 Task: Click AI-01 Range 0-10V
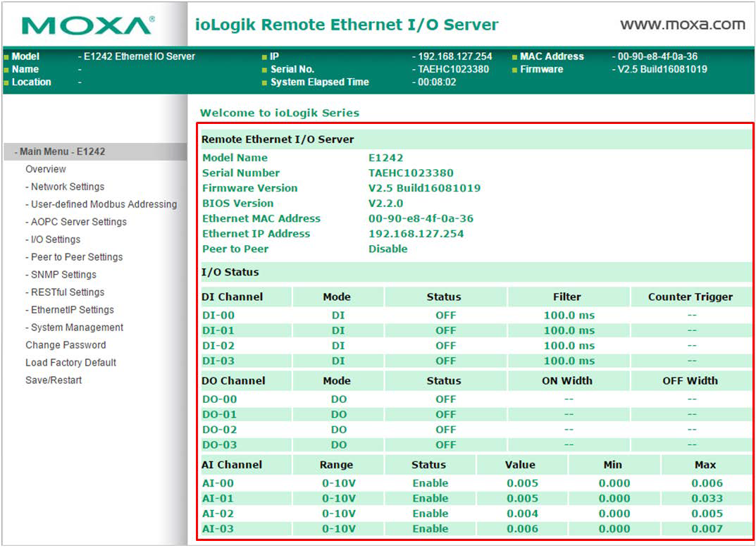pyautogui.click(x=338, y=499)
